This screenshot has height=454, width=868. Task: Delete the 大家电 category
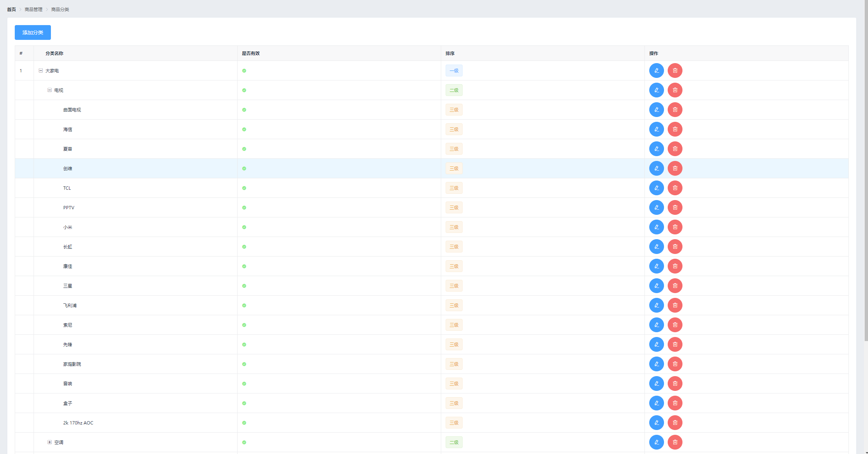click(675, 70)
